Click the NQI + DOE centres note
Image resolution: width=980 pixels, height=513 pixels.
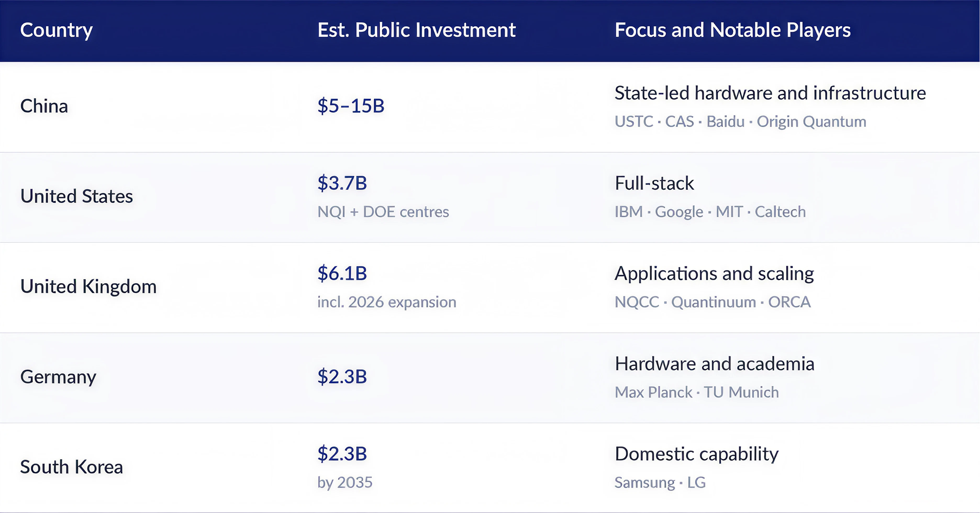[x=383, y=212]
